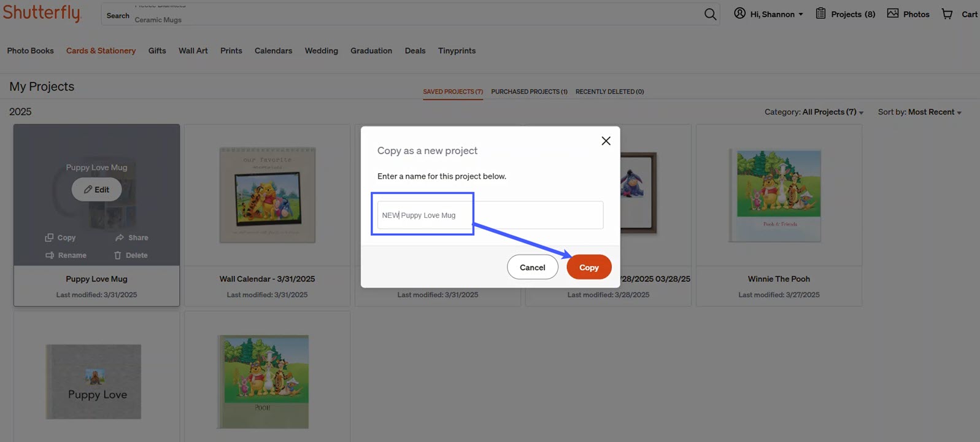Click the top search bar field
The height and width of the screenshot is (442, 980).
click(410, 15)
